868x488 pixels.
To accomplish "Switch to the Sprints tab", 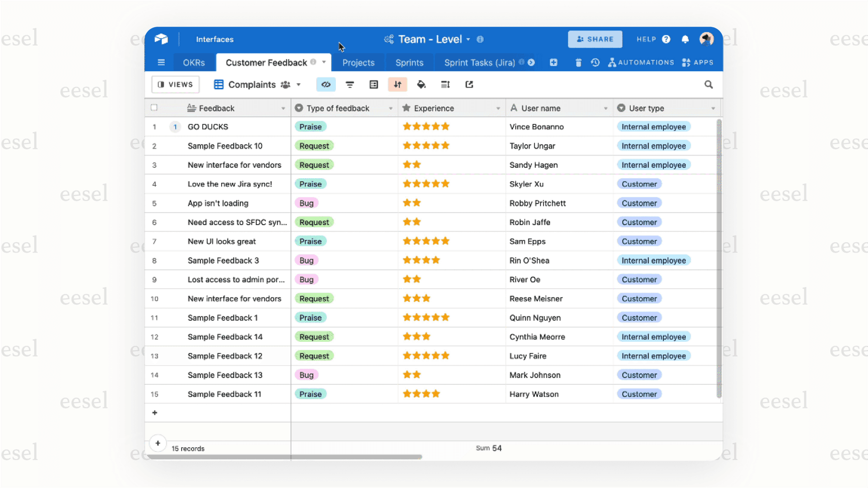I will click(409, 62).
